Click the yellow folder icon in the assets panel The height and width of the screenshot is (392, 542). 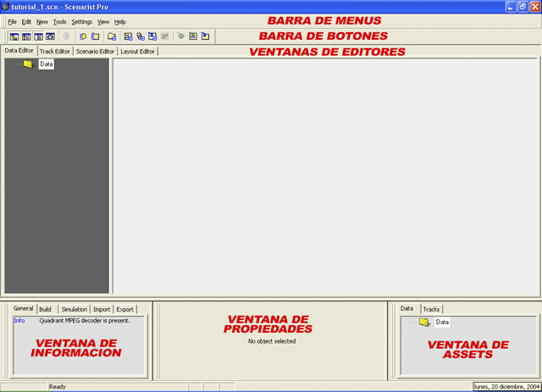click(424, 322)
